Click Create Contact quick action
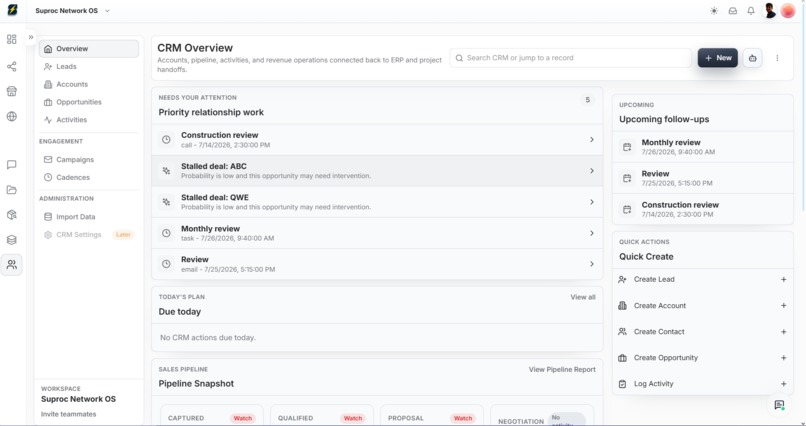806x426 pixels. pos(703,332)
